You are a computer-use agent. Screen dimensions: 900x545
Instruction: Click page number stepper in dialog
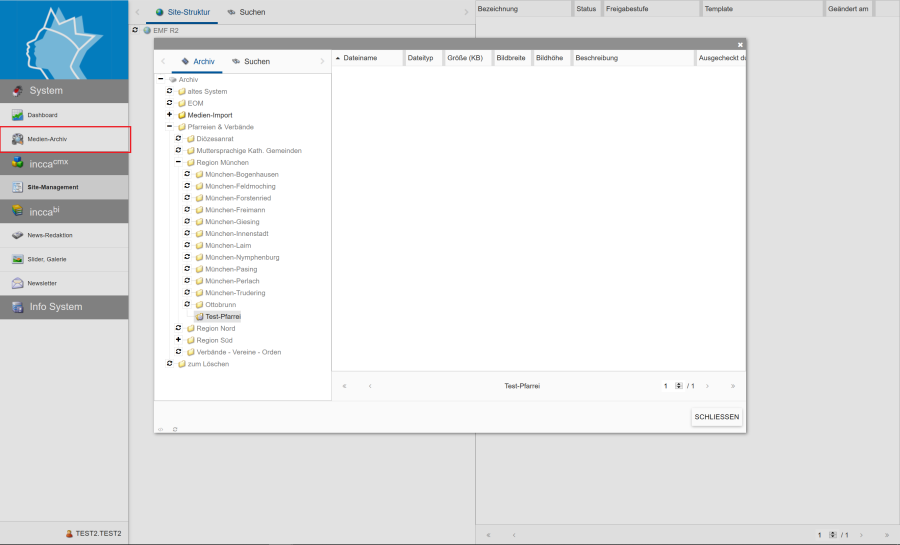pyautogui.click(x=678, y=386)
